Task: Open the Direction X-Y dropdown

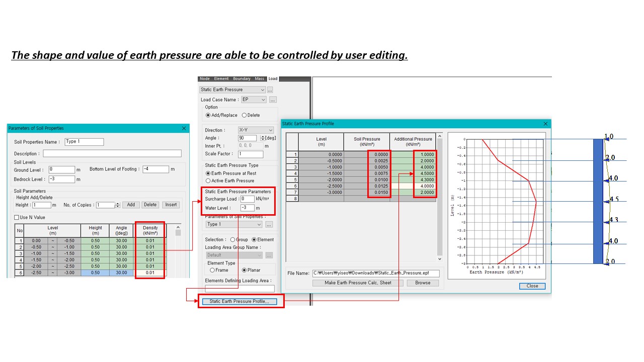Action: pos(256,130)
